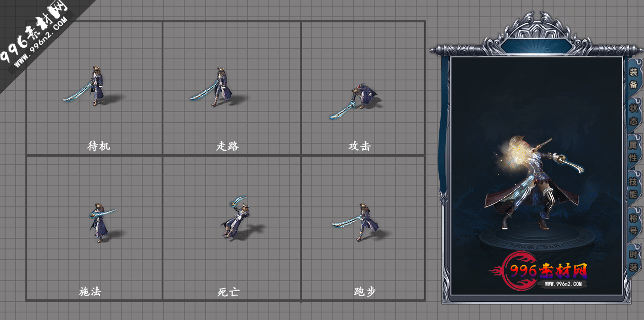Click the 走路 label text
644x320 pixels.
(x=228, y=146)
